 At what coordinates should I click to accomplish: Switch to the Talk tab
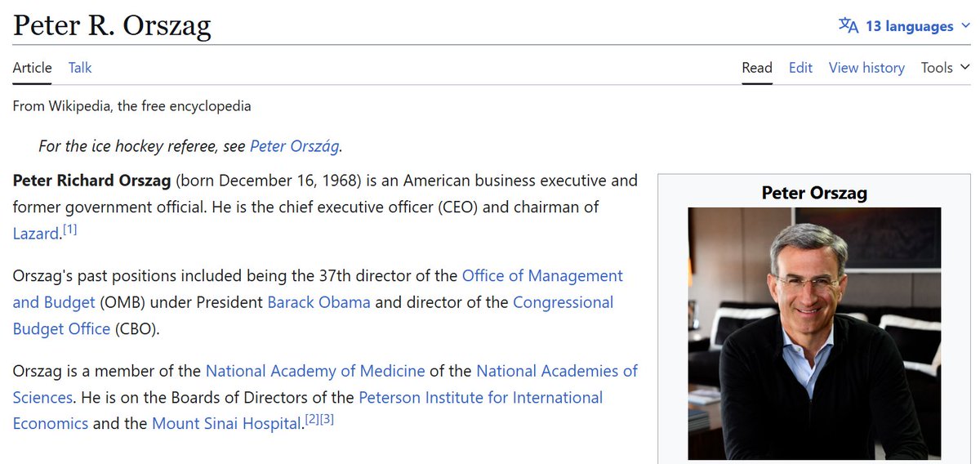[x=80, y=68]
